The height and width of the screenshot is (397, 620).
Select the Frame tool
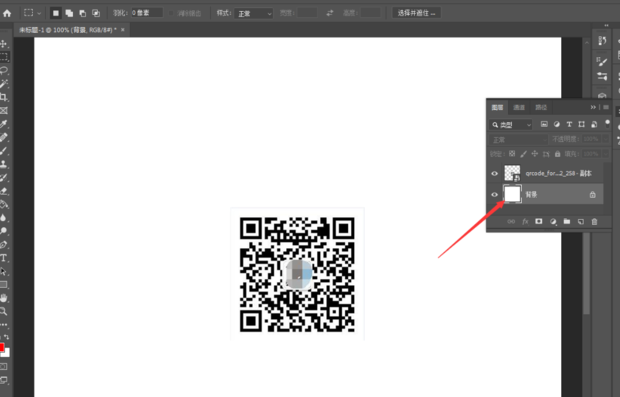[x=4, y=110]
